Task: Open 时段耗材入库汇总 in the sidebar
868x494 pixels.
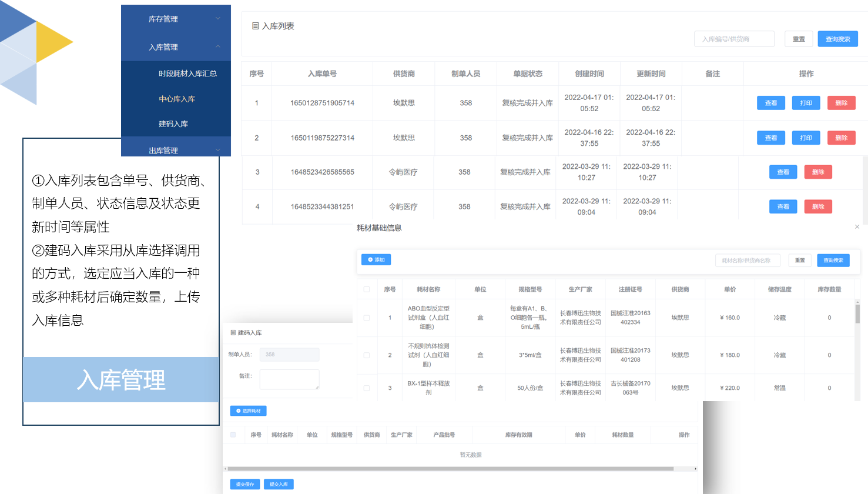Action: (x=187, y=74)
